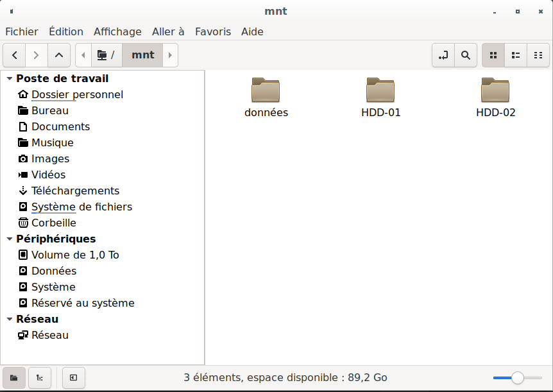Switch to icon view

[493, 55]
